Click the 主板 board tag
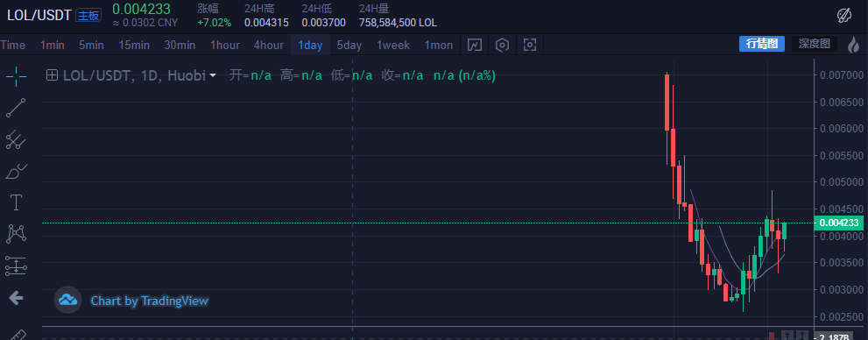This screenshot has width=868, height=340. (x=88, y=16)
